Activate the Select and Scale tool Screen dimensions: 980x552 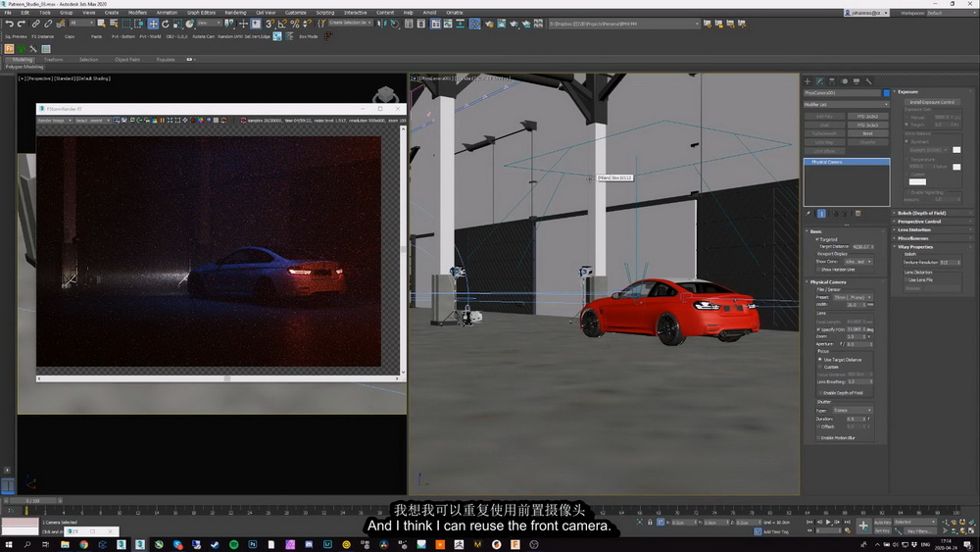click(x=177, y=24)
